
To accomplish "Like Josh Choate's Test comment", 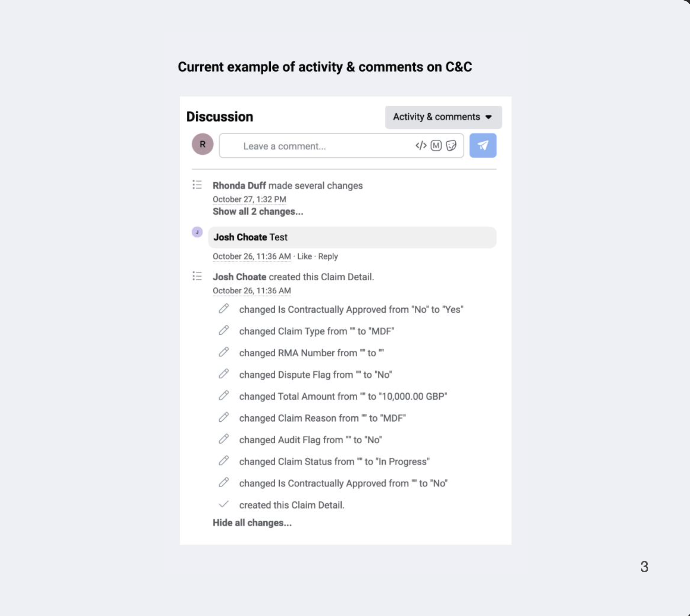I will click(304, 257).
